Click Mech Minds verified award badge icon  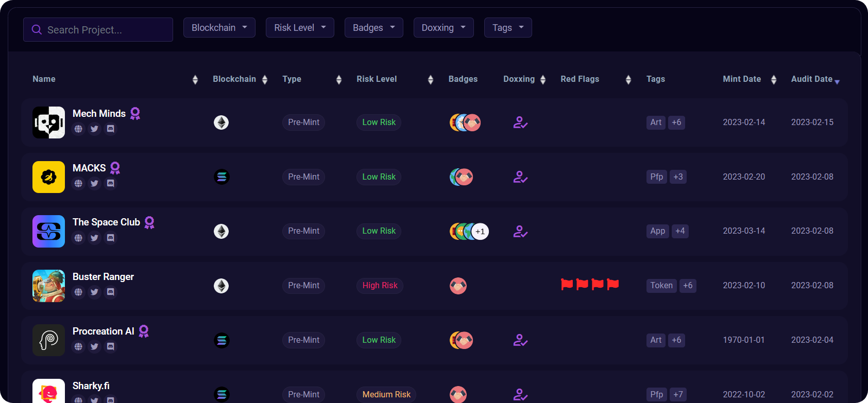tap(135, 113)
